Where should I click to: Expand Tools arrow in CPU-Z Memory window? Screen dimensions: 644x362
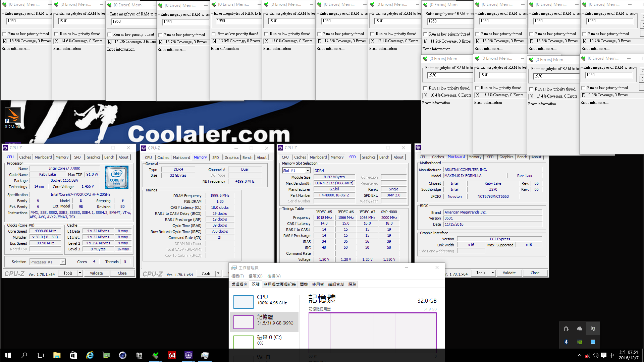tap(218, 274)
